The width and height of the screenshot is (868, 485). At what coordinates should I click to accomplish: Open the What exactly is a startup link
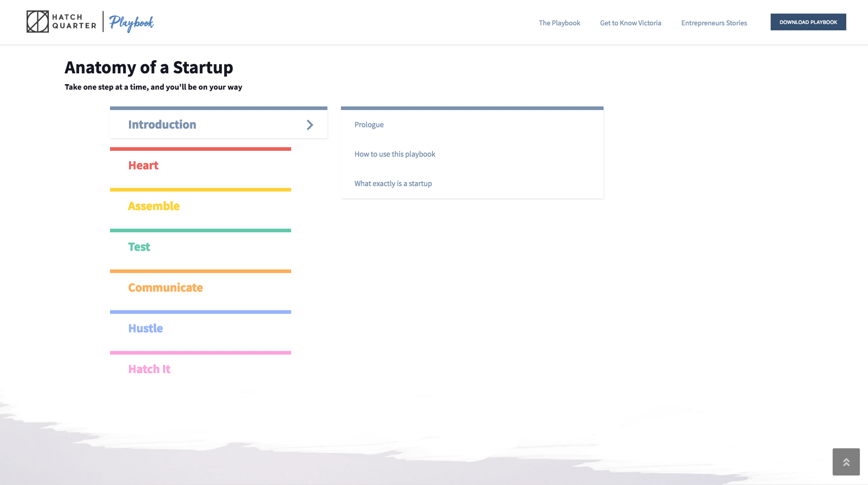393,183
